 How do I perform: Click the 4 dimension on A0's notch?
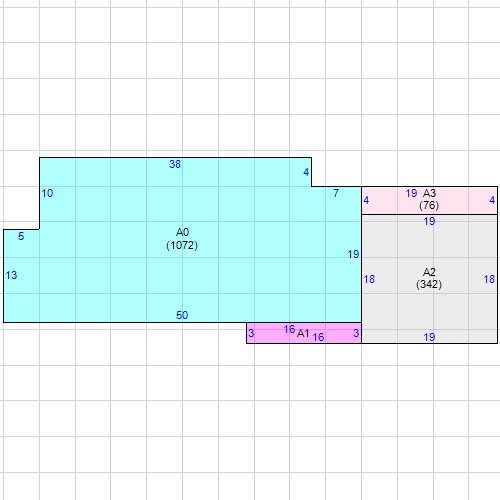(306, 172)
